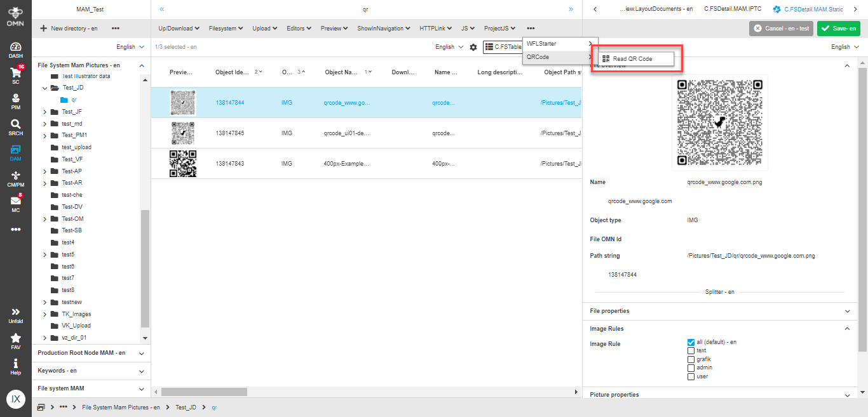Open the SC shopping cart icon

(x=15, y=75)
